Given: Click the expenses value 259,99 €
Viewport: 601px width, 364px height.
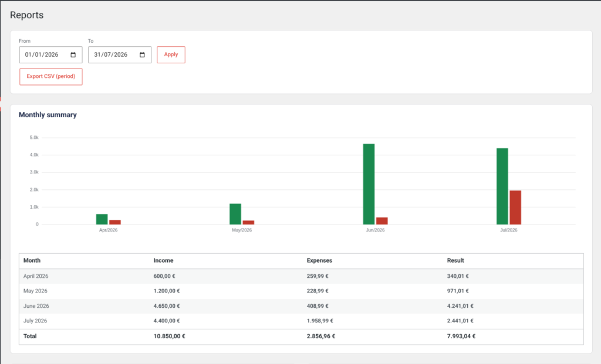Looking at the screenshot, I should click(318, 276).
